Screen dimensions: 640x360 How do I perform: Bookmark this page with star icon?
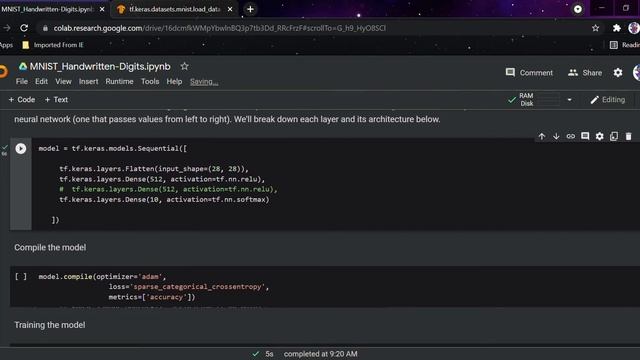(x=596, y=28)
